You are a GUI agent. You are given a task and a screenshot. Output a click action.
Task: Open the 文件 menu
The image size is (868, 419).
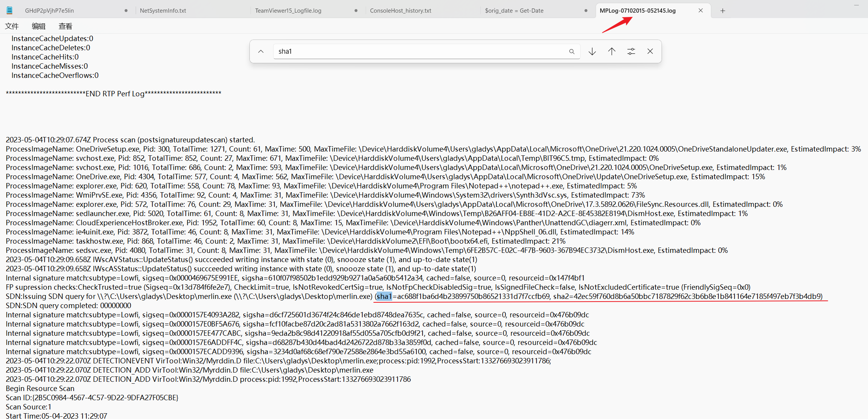pos(12,26)
